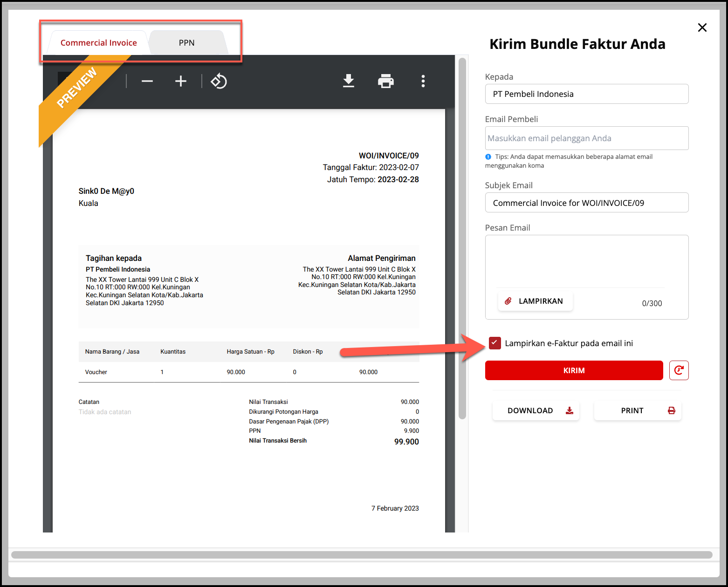Switch to the PPN tab
The height and width of the screenshot is (587, 728).
187,43
